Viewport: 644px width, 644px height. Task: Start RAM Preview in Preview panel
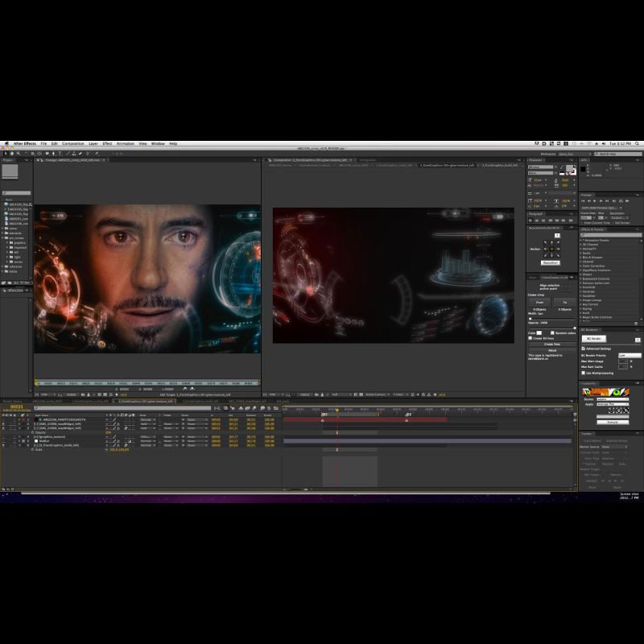pyautogui.click(x=627, y=200)
